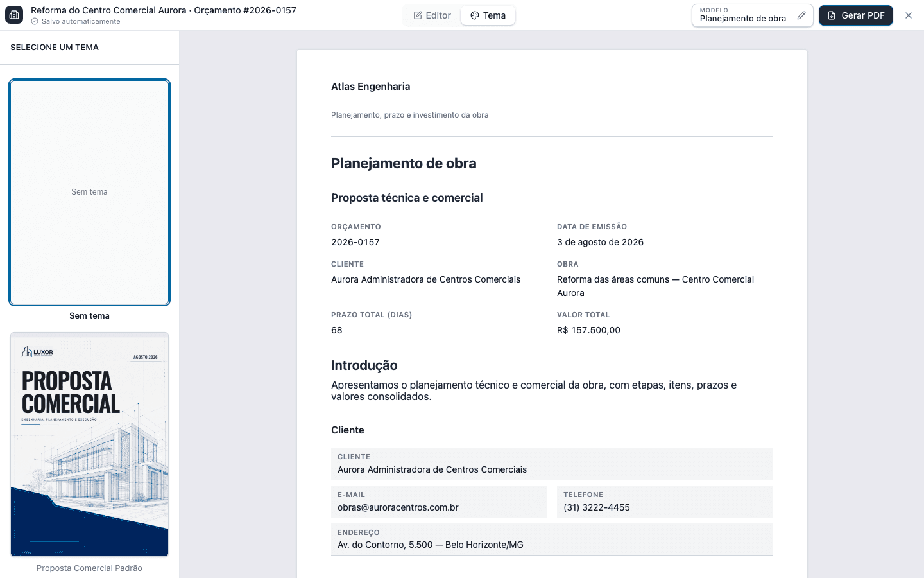924x578 pixels.
Task: Click the Proposta Comercial Padrão caption
Action: 89,568
